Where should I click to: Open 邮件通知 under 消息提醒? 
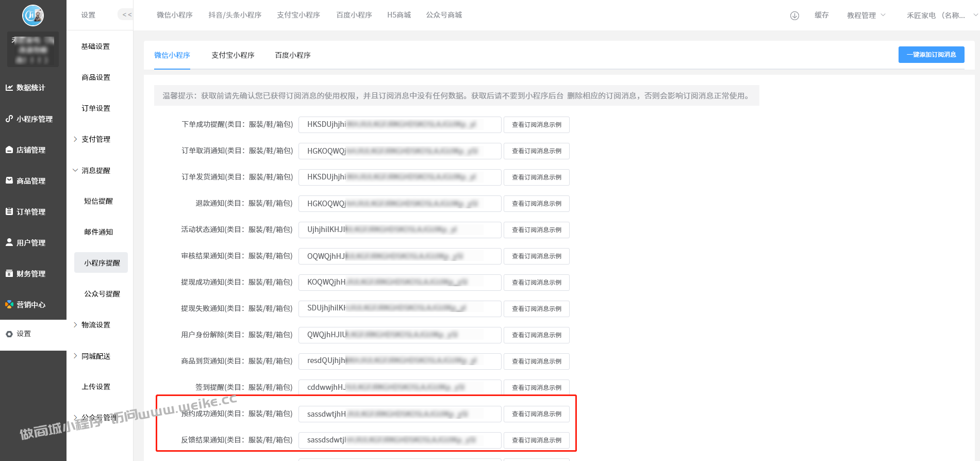98,232
